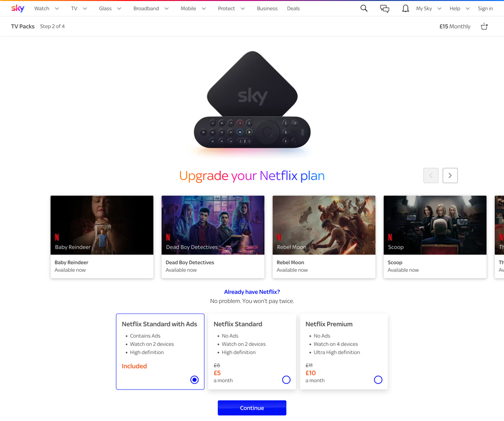
Task: Open the shopping basket icon
Action: pos(484,26)
